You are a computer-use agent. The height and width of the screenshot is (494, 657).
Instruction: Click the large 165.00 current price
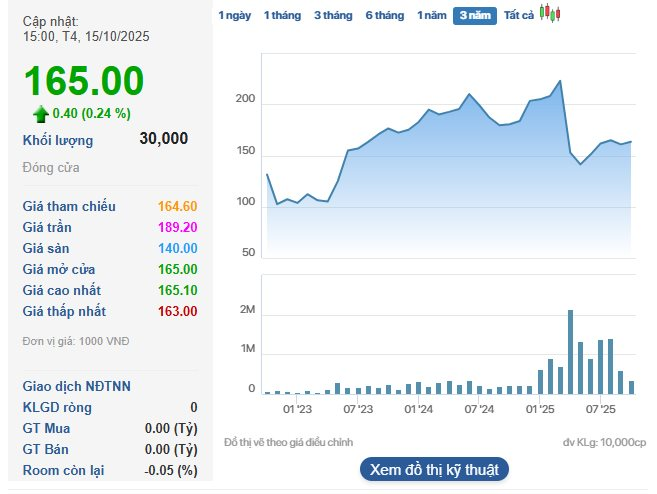pos(84,82)
